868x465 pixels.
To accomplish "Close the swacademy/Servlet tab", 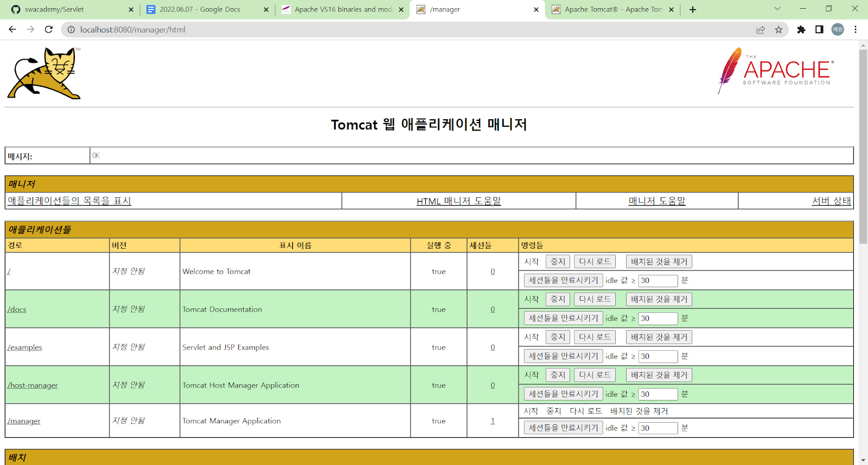I will coord(131,10).
